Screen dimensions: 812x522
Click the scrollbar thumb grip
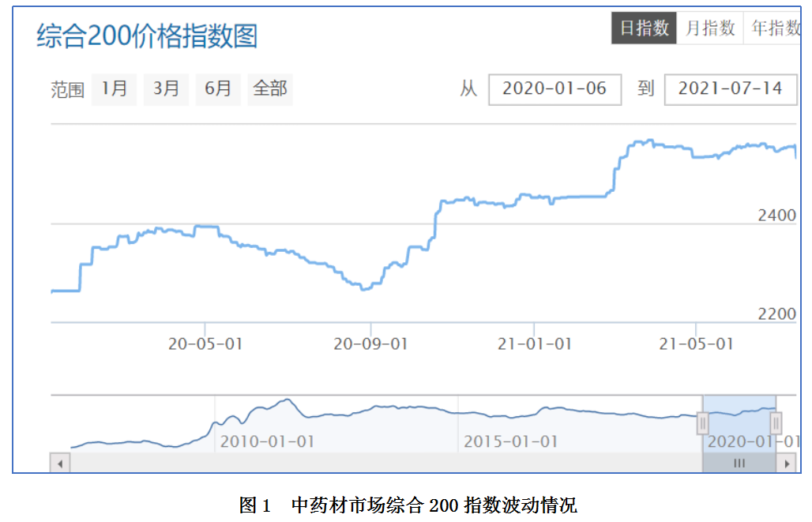739,464
